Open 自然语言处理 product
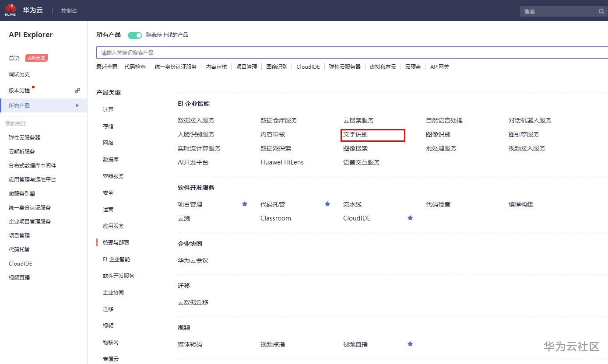 coord(444,120)
